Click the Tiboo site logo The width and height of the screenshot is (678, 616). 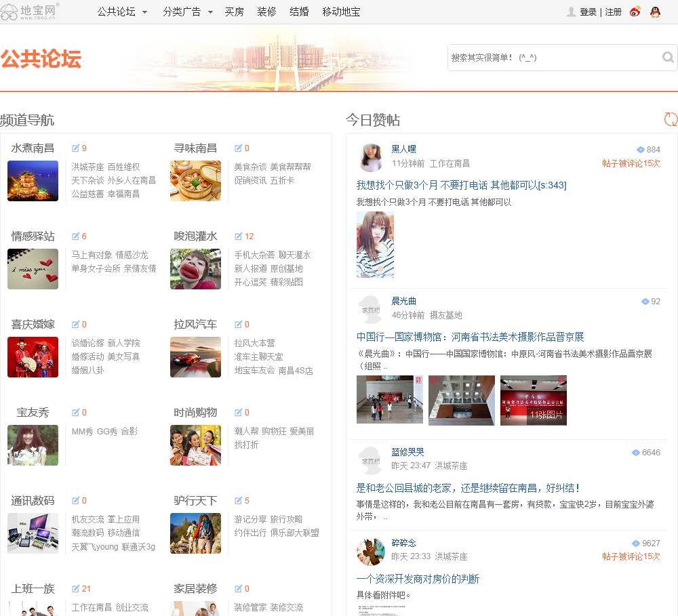(29, 12)
